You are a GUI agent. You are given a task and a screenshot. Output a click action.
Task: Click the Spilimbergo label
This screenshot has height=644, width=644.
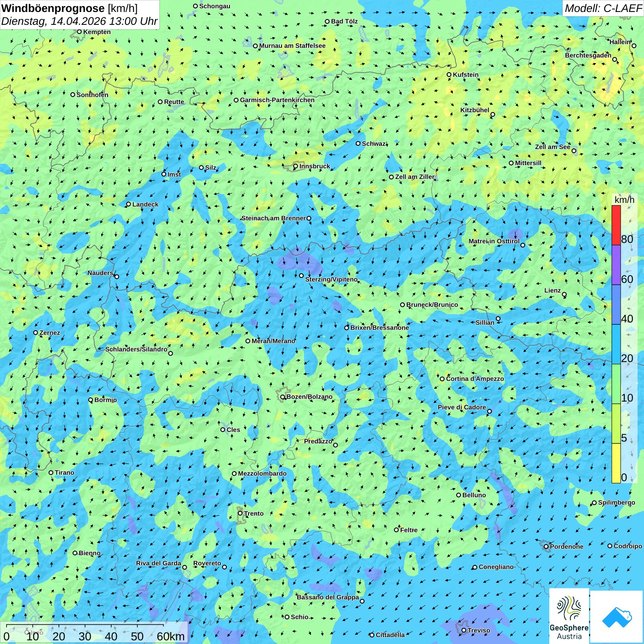pos(616,502)
